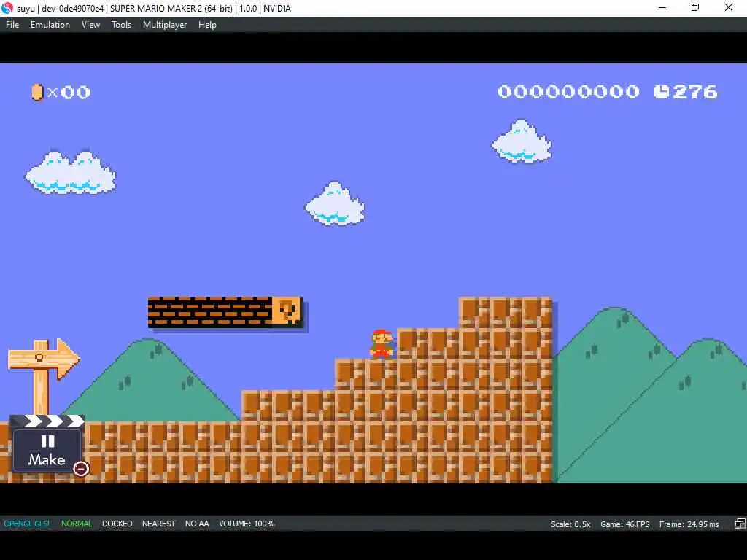
Task: Open the Emulation menu
Action: pyautogui.click(x=50, y=25)
